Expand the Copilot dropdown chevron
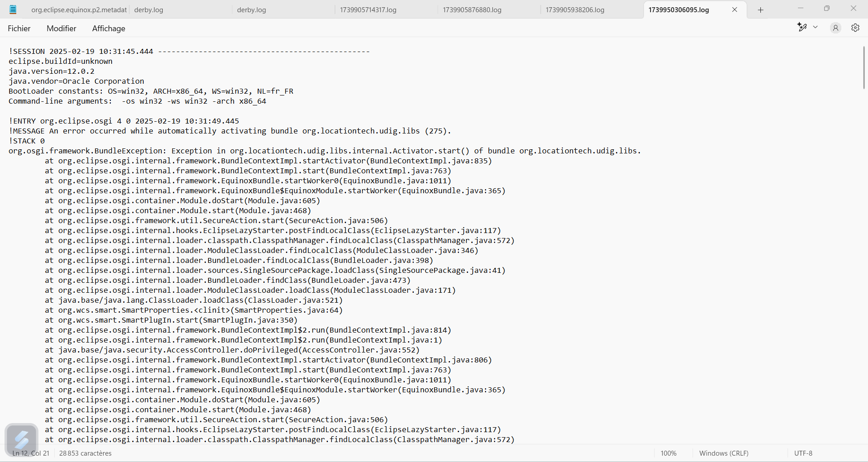 816,28
